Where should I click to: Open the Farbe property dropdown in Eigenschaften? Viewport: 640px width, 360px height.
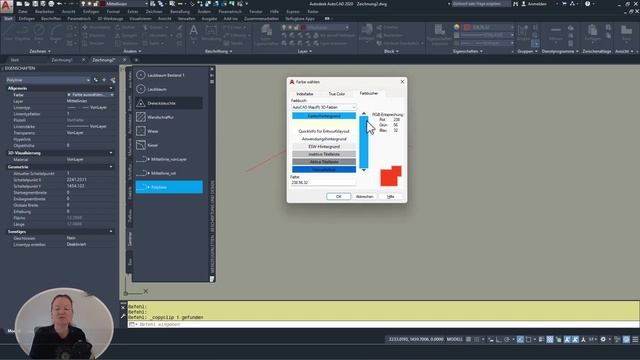pos(112,95)
